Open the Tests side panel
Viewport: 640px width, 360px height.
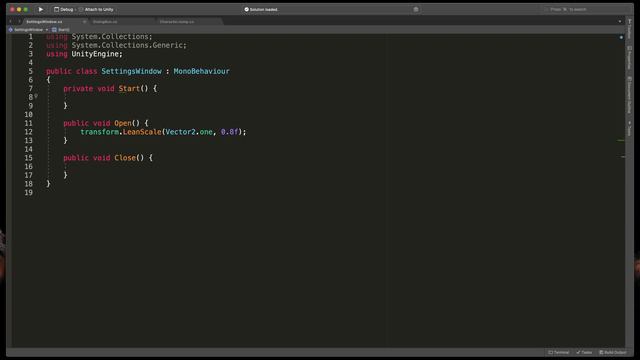point(629,128)
